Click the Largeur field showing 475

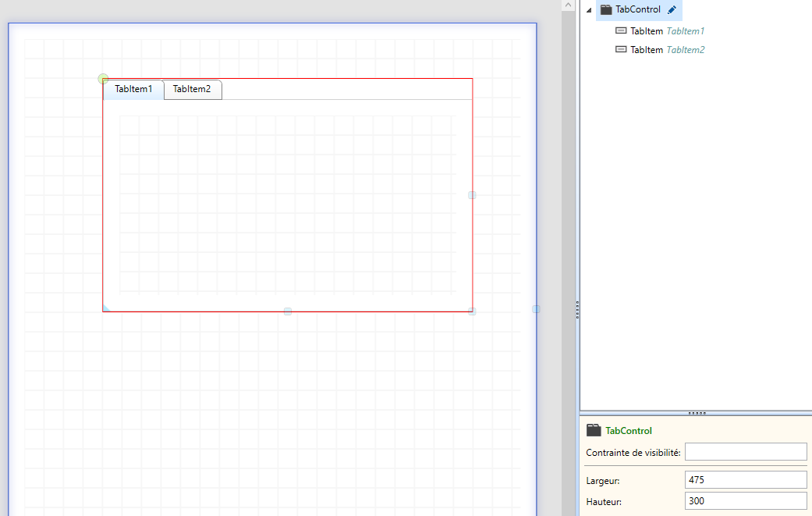[x=745, y=480]
